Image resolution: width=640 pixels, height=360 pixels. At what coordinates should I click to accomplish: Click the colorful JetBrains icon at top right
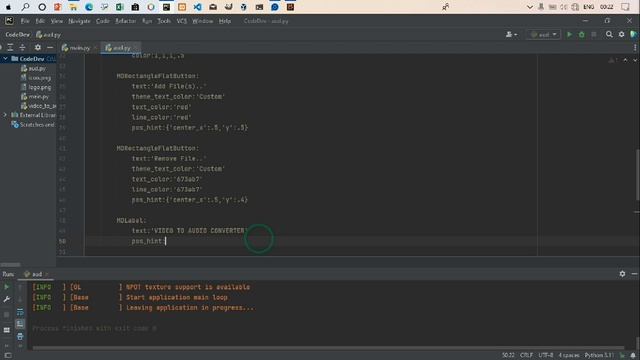click(634, 35)
